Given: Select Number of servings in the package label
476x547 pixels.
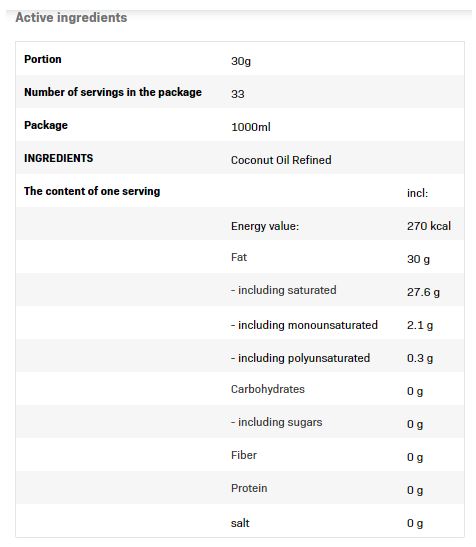Looking at the screenshot, I should coord(113,92).
